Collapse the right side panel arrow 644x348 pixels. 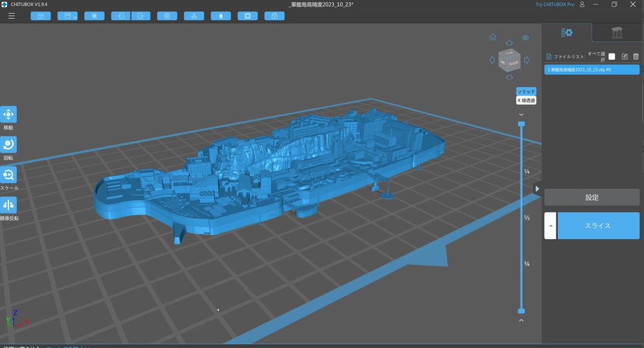tap(538, 189)
